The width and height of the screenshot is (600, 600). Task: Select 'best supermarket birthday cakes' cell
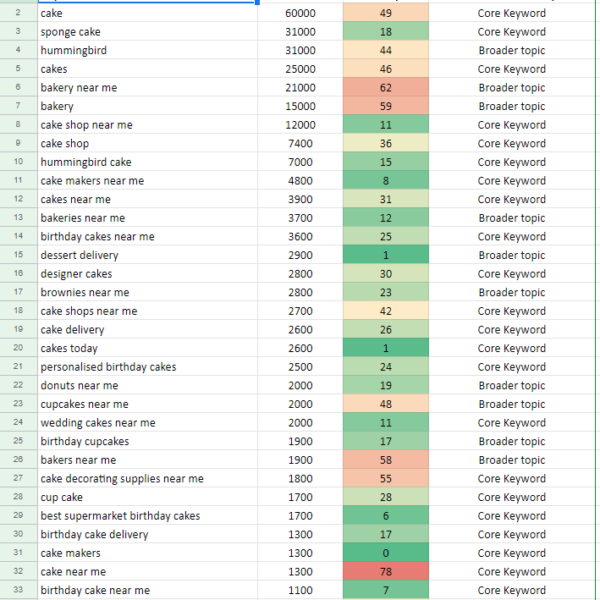coord(147,516)
